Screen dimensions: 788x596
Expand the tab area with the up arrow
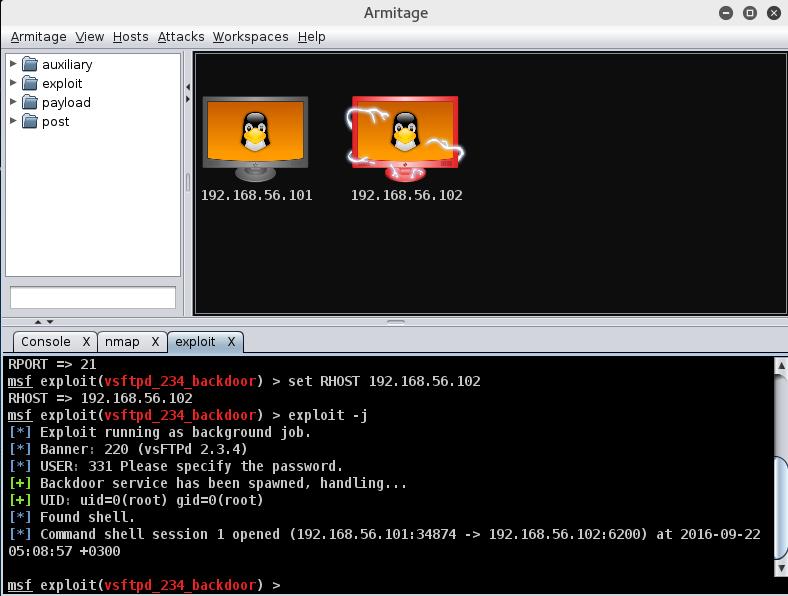pos(38,322)
